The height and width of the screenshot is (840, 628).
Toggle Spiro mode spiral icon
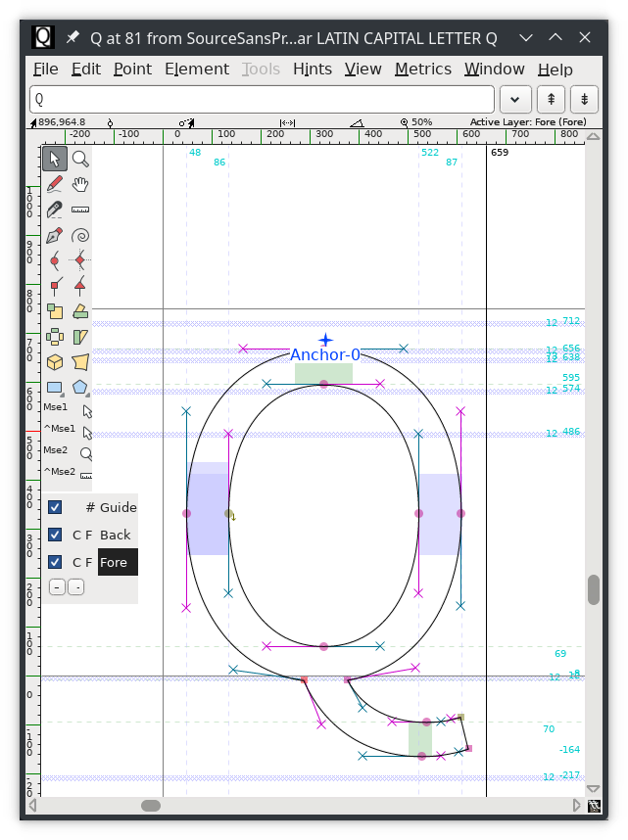(x=80, y=235)
